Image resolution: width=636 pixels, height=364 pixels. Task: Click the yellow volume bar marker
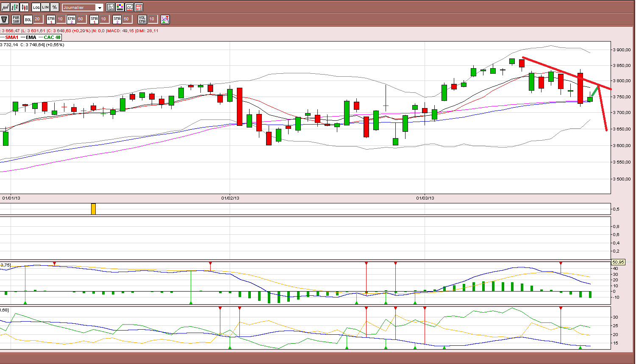(93, 209)
